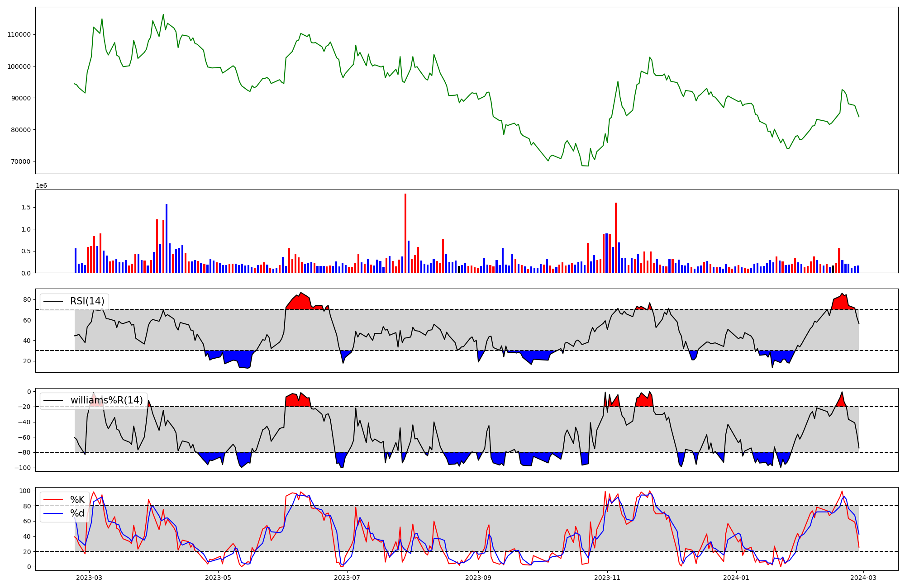This screenshot has width=905, height=588.
Task: Click the 110000 price axis tick label
Action: [19, 35]
